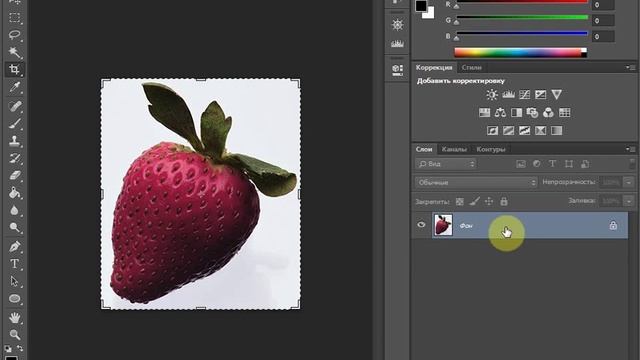640x360 pixels.
Task: Toggle the pixel layer filter
Action: pyautogui.click(x=521, y=164)
